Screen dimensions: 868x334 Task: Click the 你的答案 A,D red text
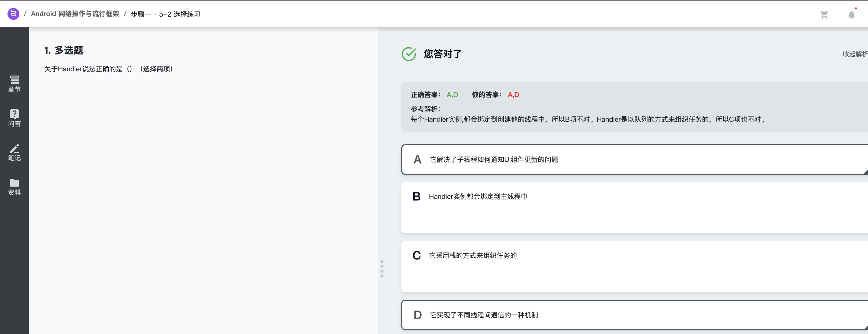pyautogui.click(x=513, y=95)
